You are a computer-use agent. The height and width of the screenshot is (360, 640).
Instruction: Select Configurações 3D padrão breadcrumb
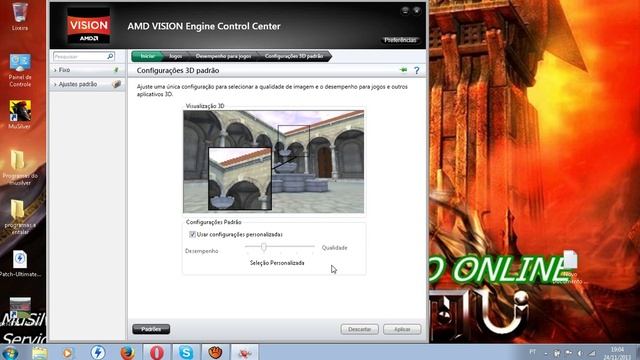coord(294,56)
